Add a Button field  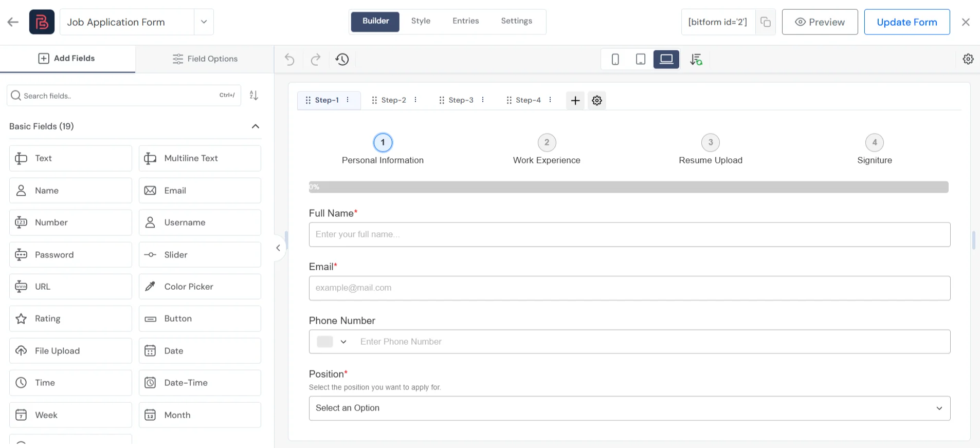click(x=200, y=319)
